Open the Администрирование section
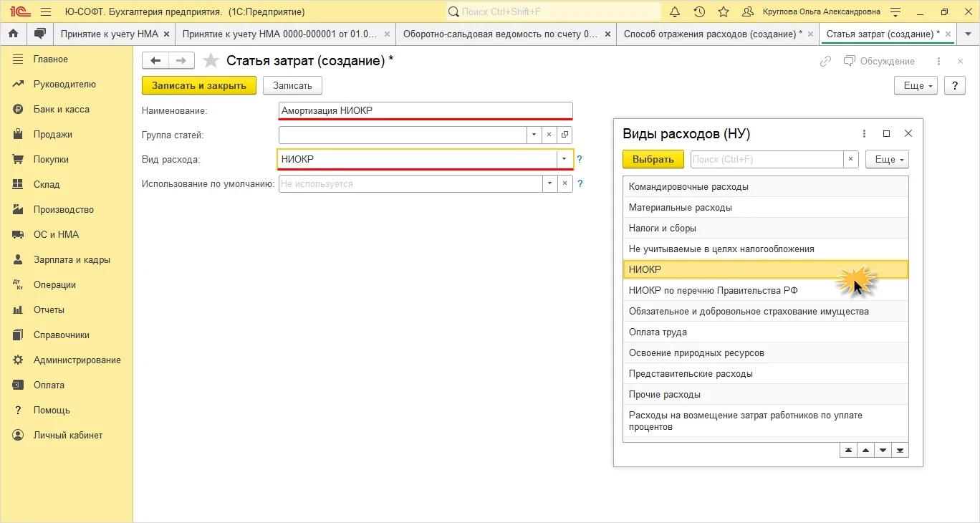The image size is (980, 523). 77,360
